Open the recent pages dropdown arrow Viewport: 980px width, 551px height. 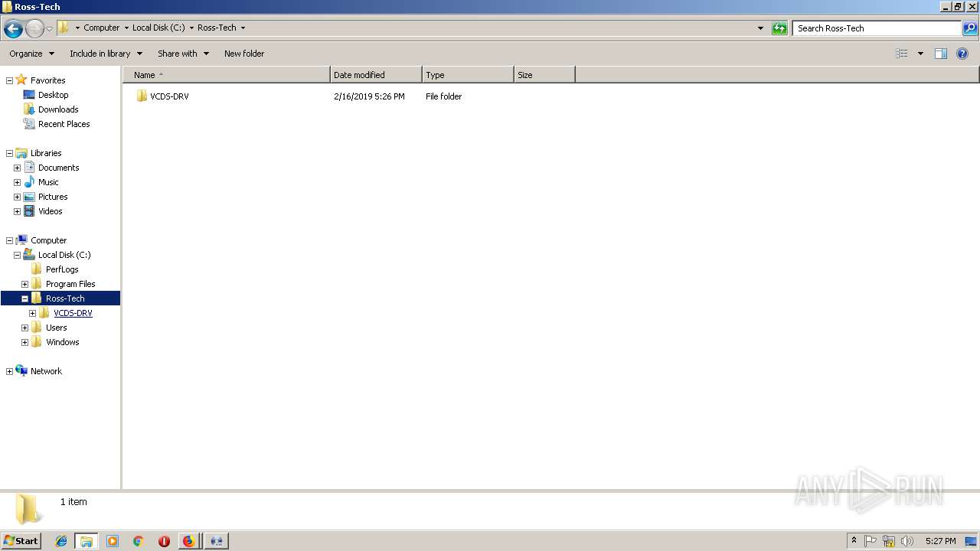point(49,29)
